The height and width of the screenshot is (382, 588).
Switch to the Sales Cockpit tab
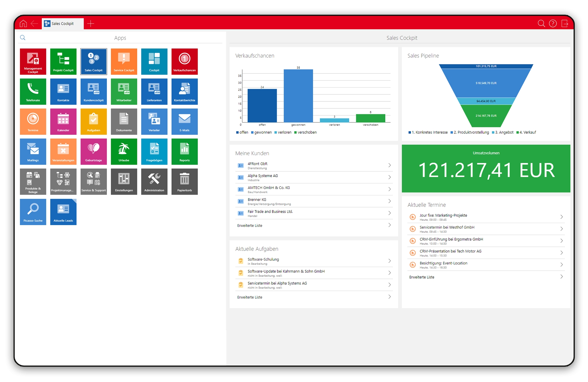click(62, 24)
